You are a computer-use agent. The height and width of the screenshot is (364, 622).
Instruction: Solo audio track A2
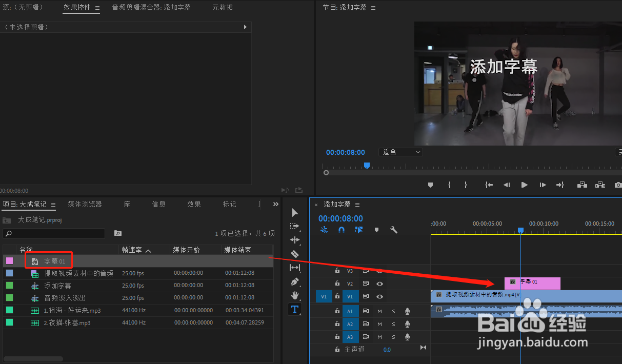pyautogui.click(x=393, y=323)
